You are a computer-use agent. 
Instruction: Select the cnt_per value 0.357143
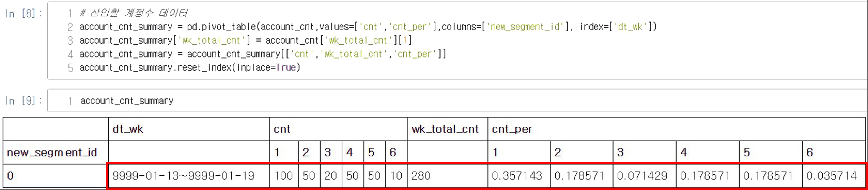519,176
